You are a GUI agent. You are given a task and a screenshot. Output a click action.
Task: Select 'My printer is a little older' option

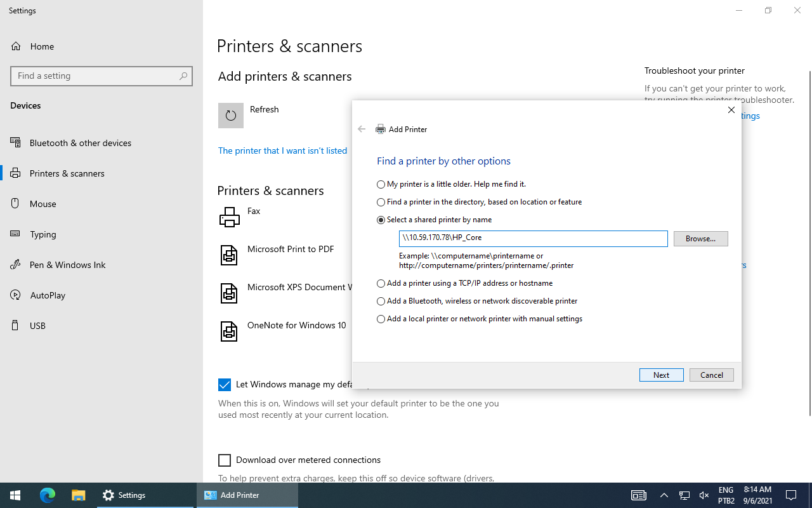click(381, 184)
